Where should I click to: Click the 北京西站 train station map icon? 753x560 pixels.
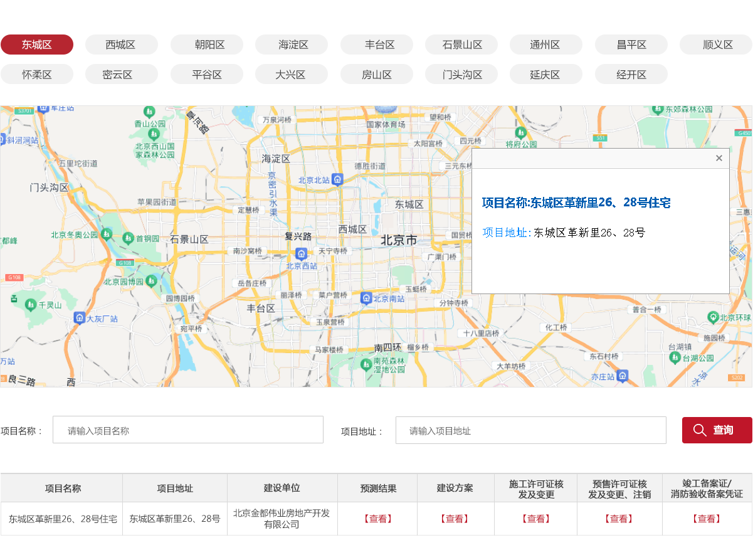pyautogui.click(x=302, y=254)
